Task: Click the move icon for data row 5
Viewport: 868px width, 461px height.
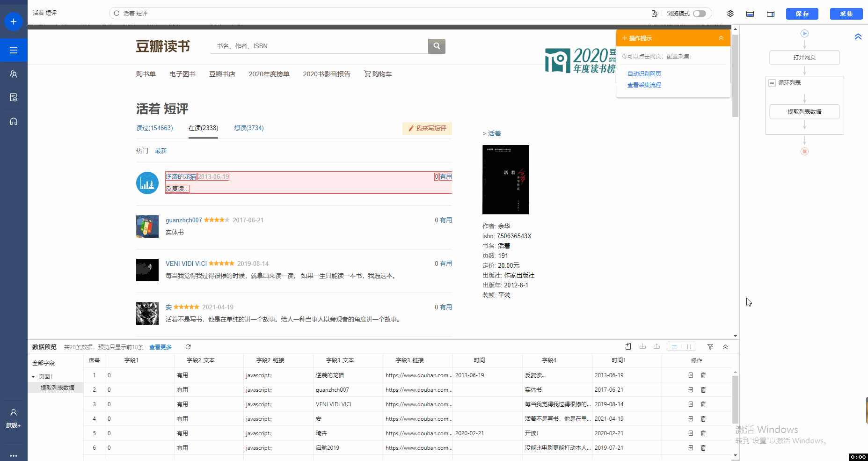Action: 690,433
